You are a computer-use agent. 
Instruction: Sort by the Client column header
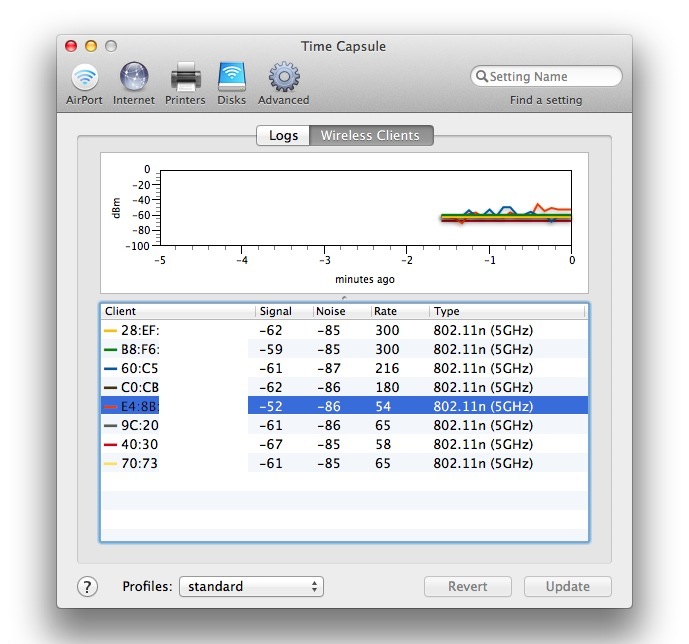(178, 311)
